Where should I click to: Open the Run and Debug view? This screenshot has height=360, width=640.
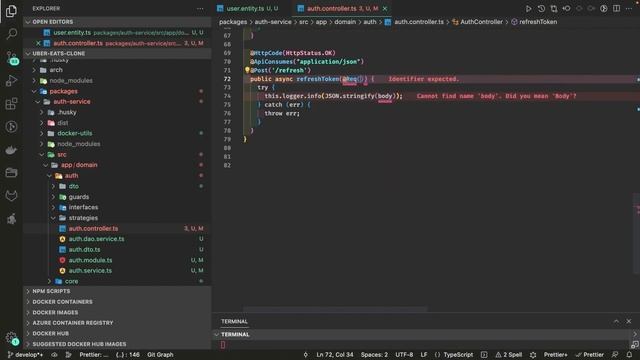pos(11,80)
